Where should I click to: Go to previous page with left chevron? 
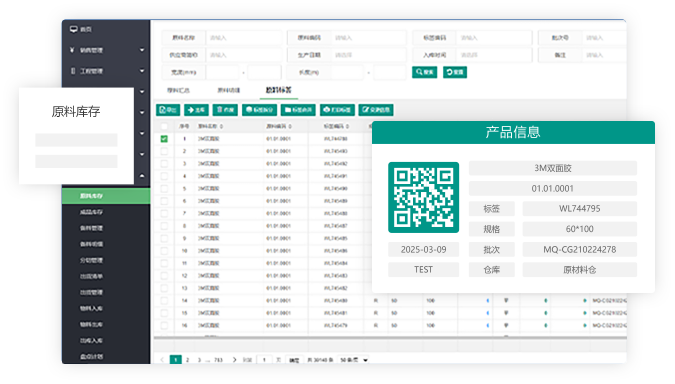click(x=162, y=359)
